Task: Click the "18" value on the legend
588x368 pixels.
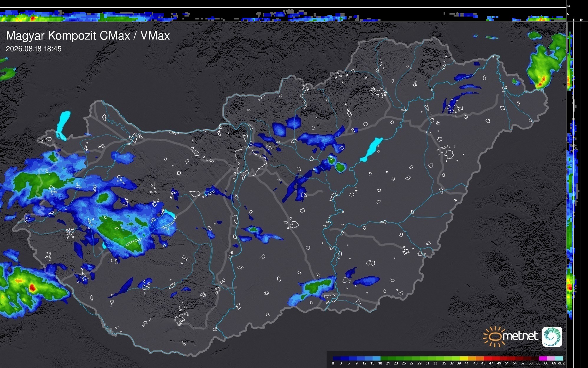Action: [x=380, y=363]
